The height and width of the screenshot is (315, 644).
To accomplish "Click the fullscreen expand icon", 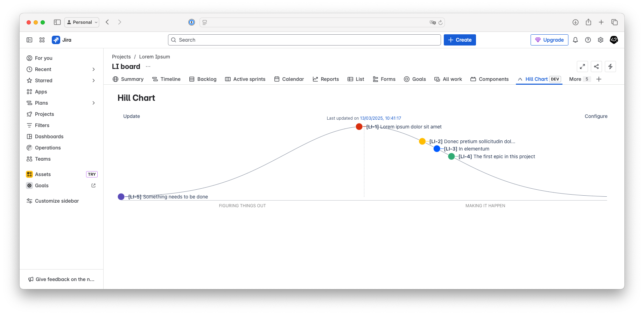I will click(582, 66).
